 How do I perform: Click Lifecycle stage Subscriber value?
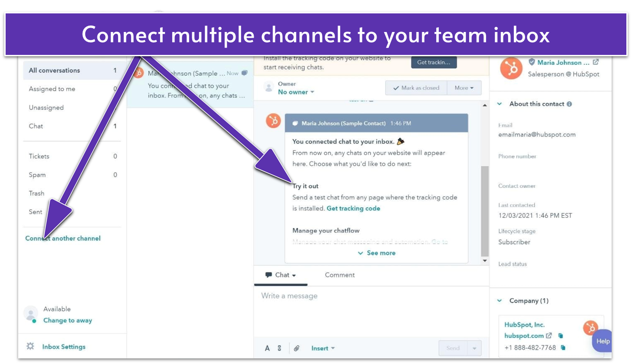pos(514,242)
